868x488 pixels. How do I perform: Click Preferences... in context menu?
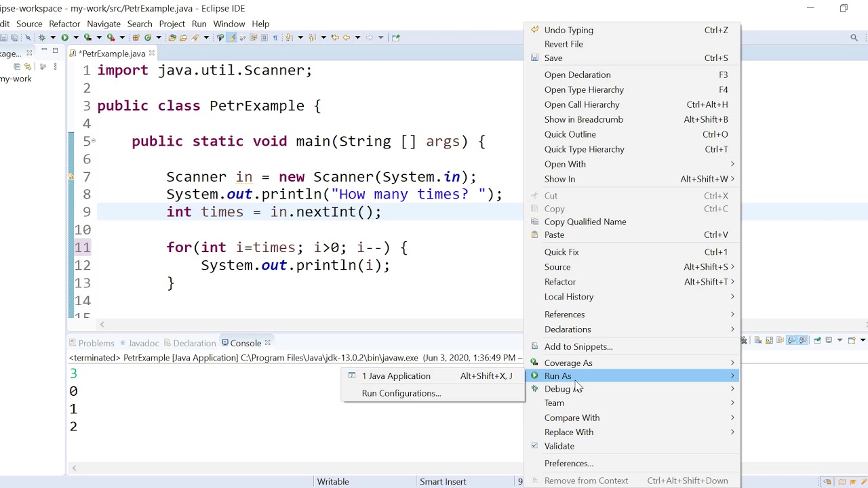(x=632, y=464)
